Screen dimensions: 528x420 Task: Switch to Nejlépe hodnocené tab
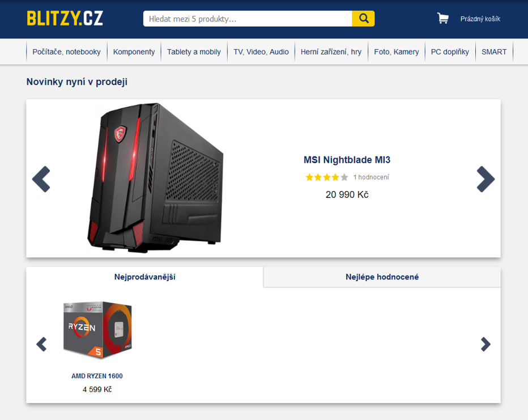pos(382,277)
